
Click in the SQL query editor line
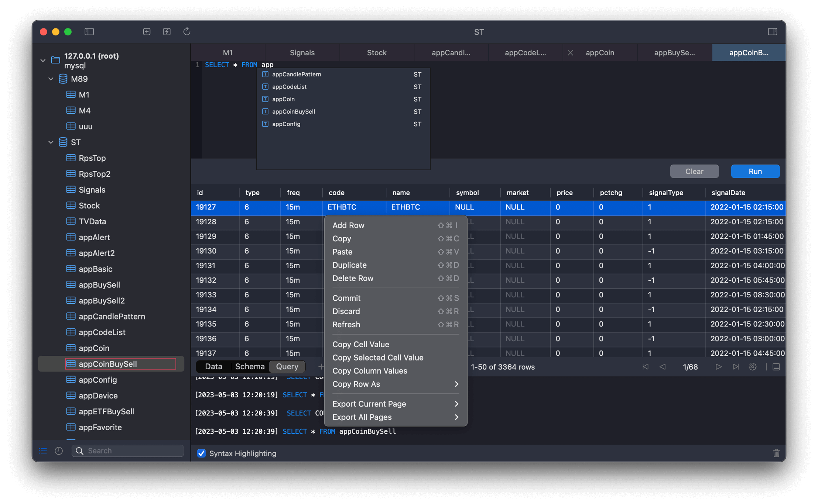pos(493,65)
